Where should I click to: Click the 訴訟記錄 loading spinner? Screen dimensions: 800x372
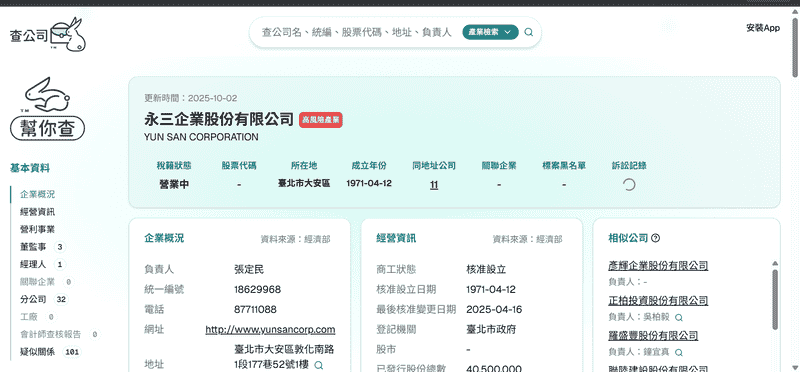(x=629, y=185)
